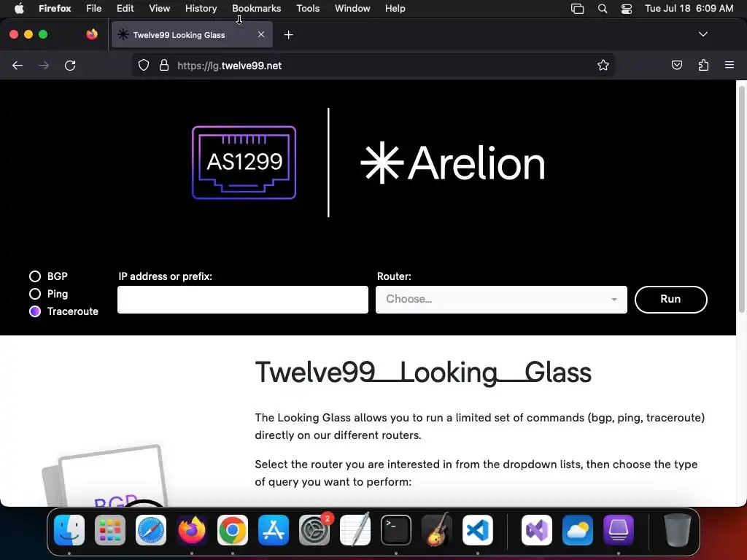
Task: Select the Ping radio option
Action: click(35, 294)
